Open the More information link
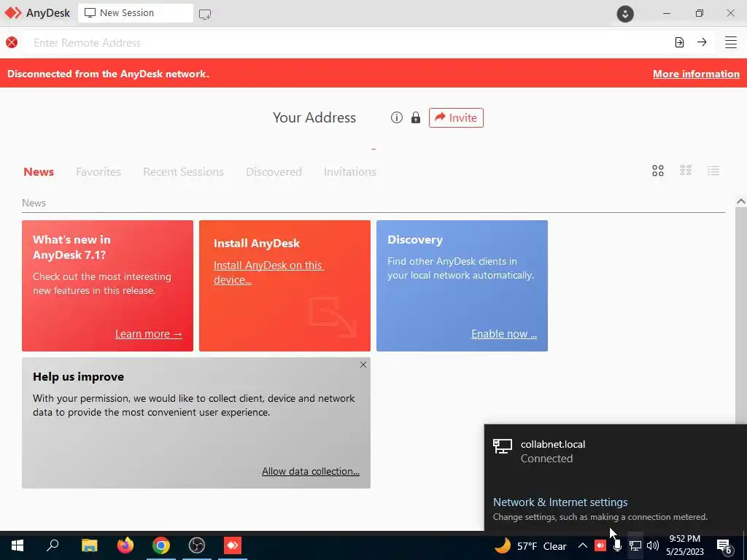747x560 pixels. [696, 74]
